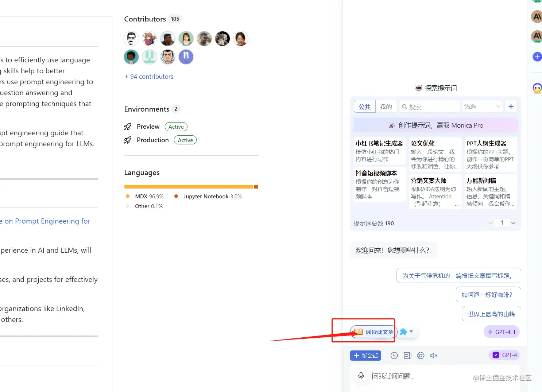Open second contributor avatar, anime character
The image size is (542, 392).
coord(150,39)
